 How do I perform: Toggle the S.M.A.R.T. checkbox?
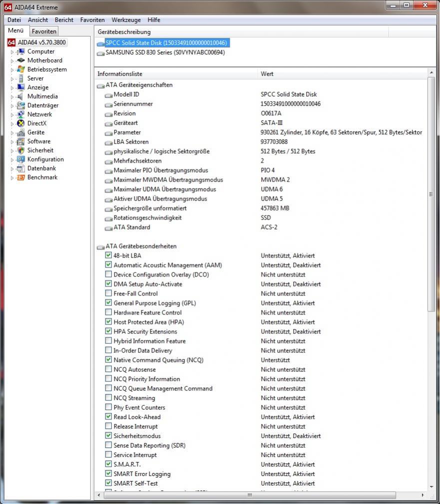tap(108, 464)
